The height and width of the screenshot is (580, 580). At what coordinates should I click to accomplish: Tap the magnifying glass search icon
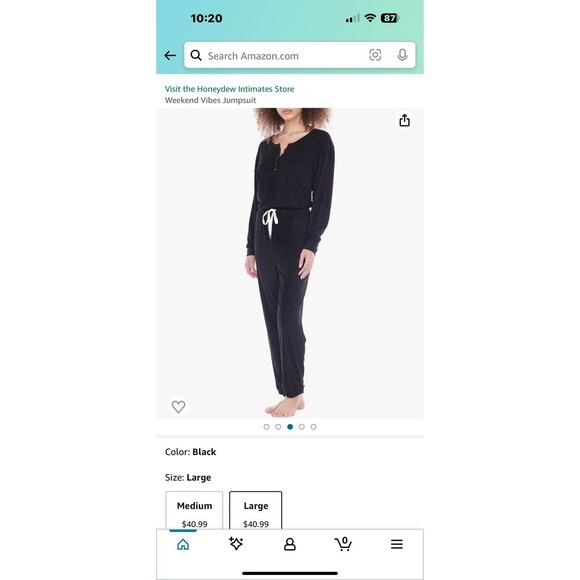tap(196, 55)
